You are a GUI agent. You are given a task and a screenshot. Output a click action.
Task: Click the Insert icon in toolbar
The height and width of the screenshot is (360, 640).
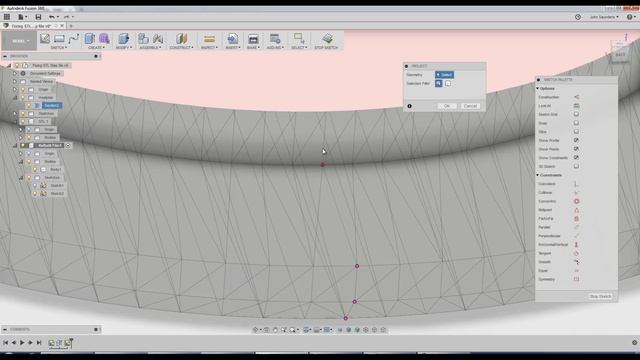(233, 39)
